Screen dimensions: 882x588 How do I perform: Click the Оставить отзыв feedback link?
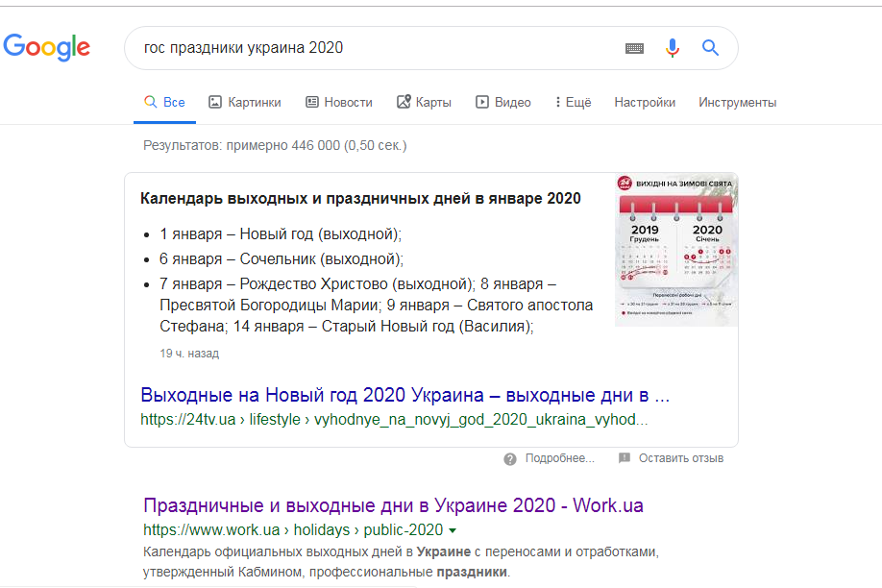[x=680, y=459]
